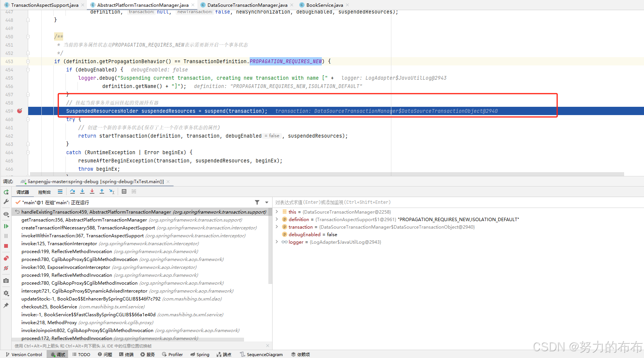Collapse the catch block fold at line 464
The image size is (644, 358).
coord(28,152)
